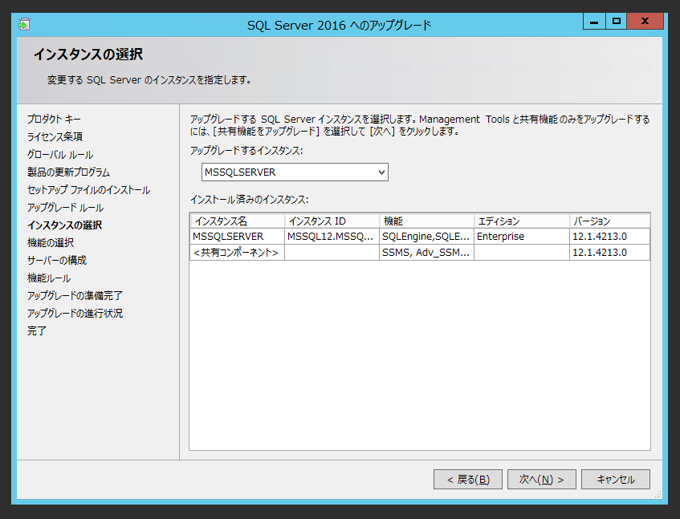
Task: Click バージョン column header
Action: coord(610,221)
